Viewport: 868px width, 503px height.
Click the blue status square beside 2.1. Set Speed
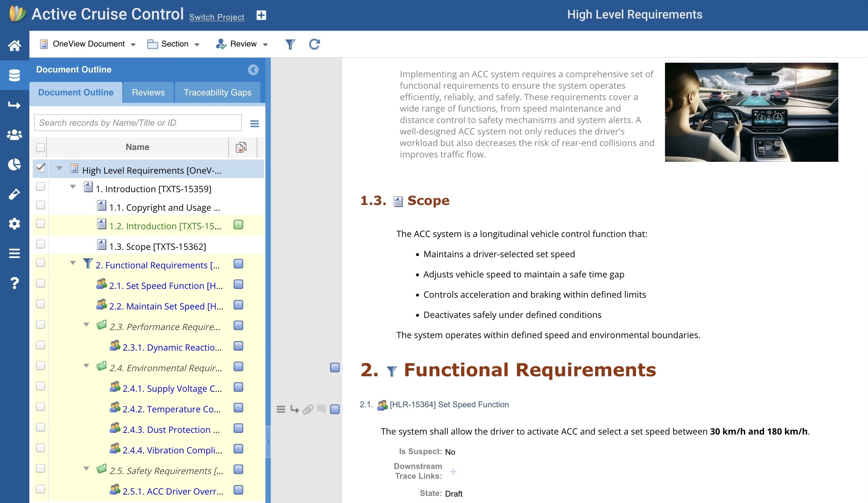coord(238,285)
